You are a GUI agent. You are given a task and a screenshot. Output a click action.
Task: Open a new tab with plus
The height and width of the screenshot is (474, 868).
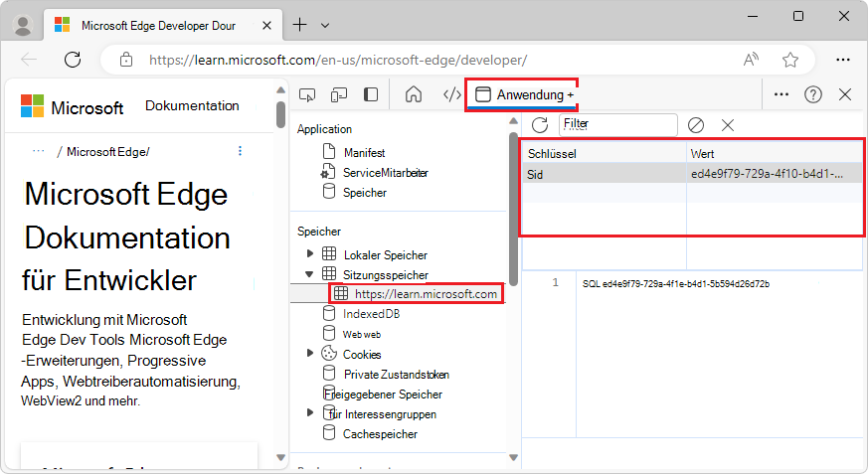pyautogui.click(x=299, y=25)
